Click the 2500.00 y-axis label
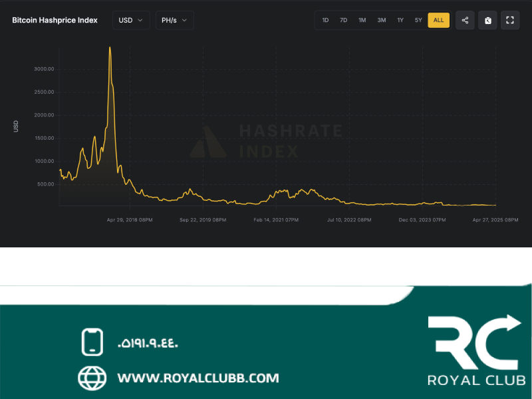This screenshot has width=532, height=399. coord(44,92)
